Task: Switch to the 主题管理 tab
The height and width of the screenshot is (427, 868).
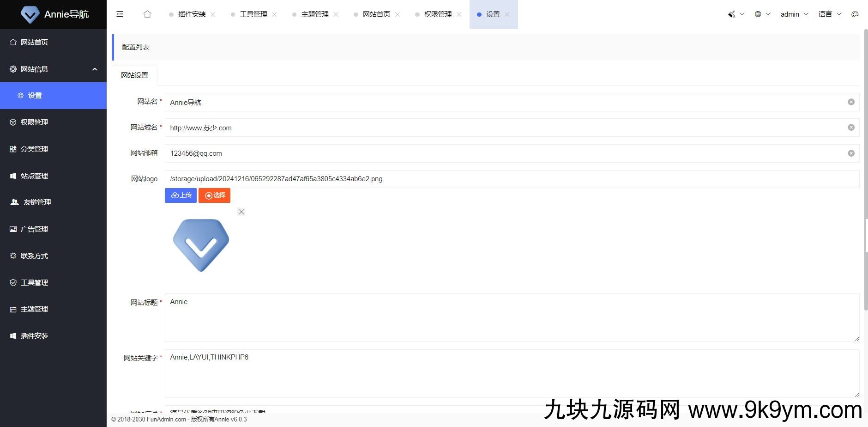Action: pos(315,14)
